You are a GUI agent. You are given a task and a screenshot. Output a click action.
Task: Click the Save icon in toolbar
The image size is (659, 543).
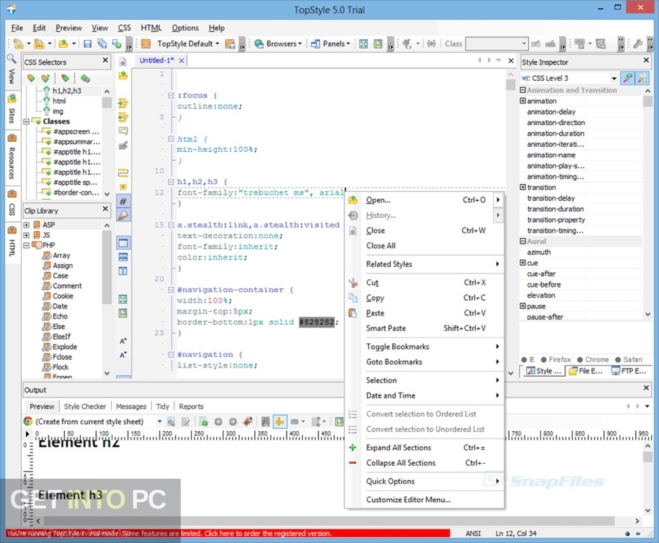87,44
